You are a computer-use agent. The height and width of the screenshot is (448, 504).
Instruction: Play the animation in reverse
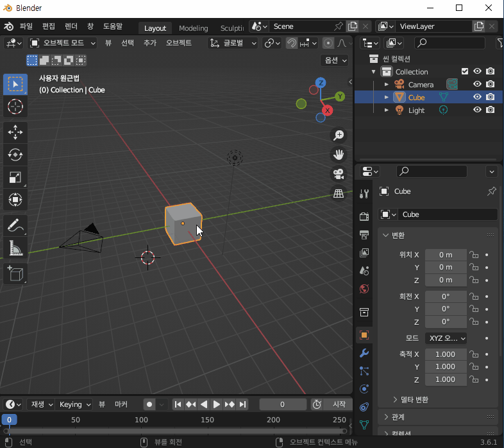coord(204,404)
